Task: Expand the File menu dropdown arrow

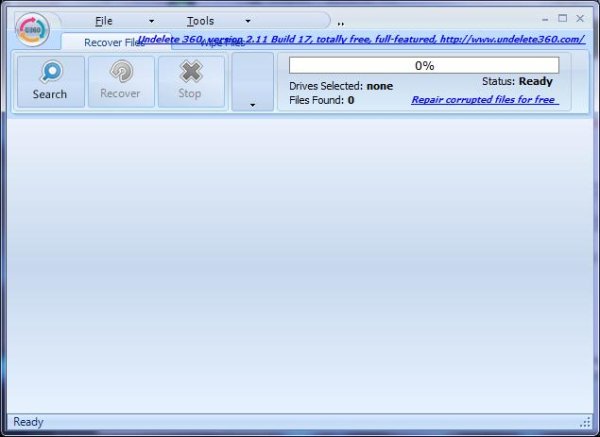Action: click(x=152, y=21)
